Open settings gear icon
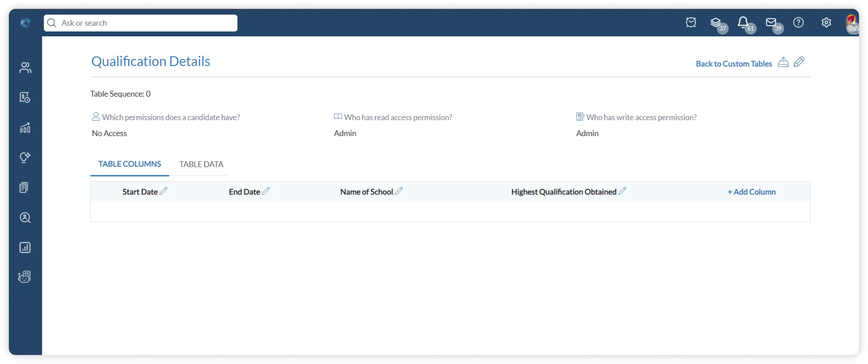 (x=826, y=22)
